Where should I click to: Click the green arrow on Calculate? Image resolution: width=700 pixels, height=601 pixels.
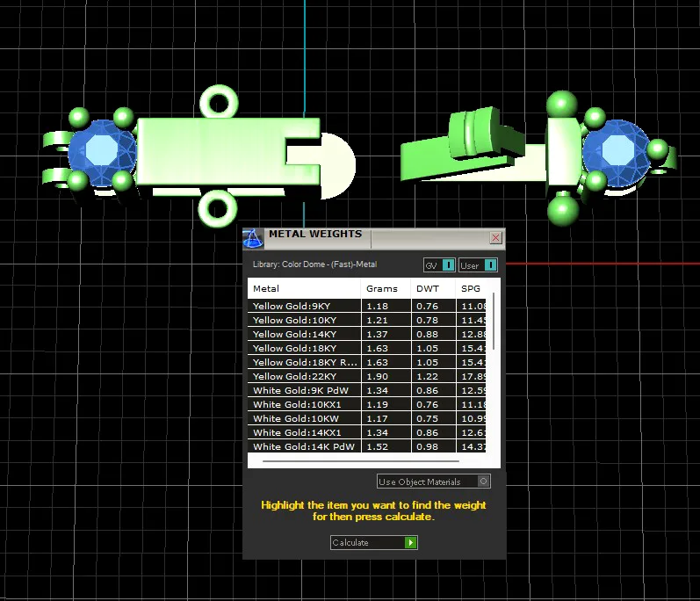tap(411, 542)
